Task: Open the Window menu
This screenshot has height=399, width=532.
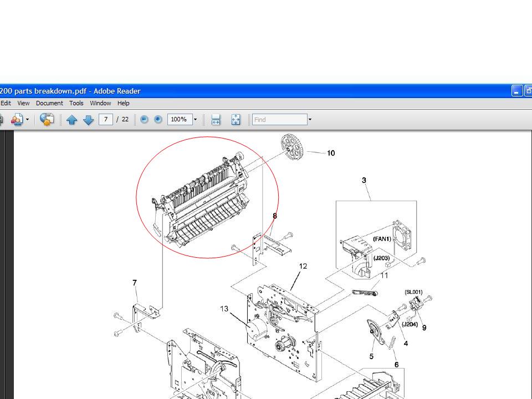Action: 100,103
